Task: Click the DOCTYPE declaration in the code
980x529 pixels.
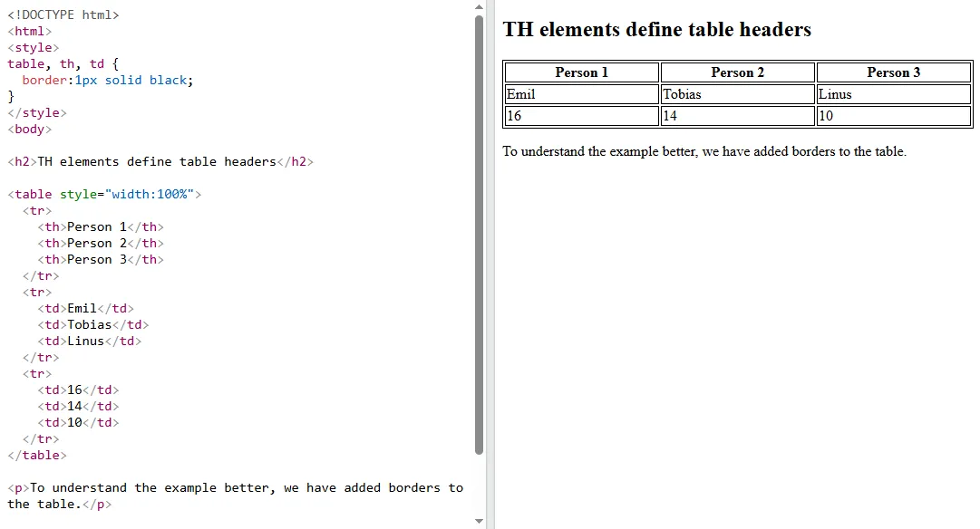Action: [x=63, y=14]
